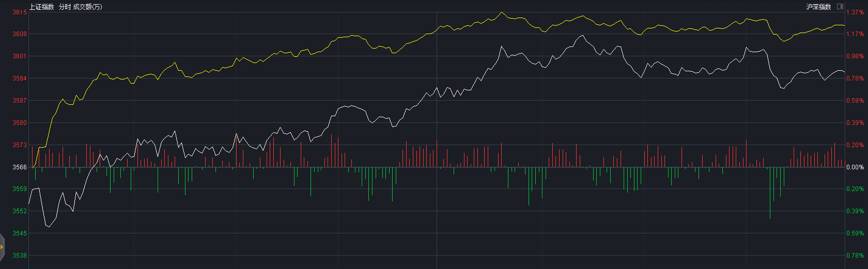Select the 3566 baseline price label

[20, 167]
